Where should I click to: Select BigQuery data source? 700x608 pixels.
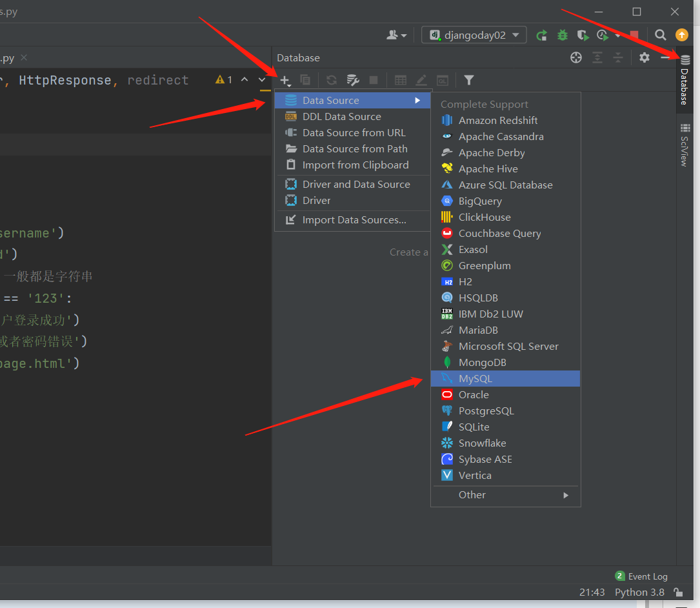coord(505,201)
